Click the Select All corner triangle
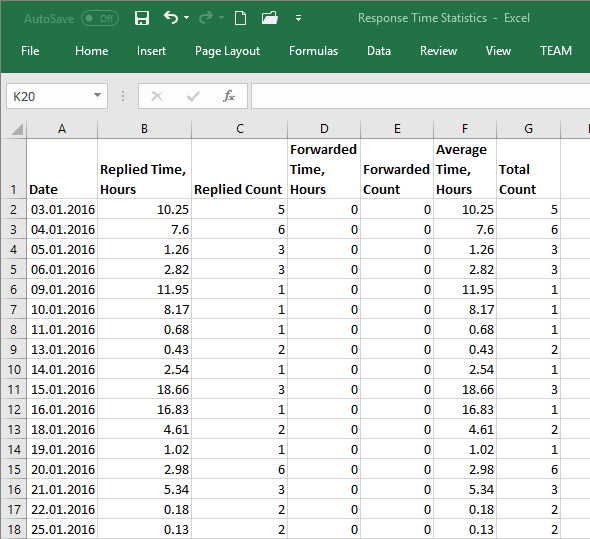Image resolution: width=590 pixels, height=539 pixels. [x=17, y=129]
